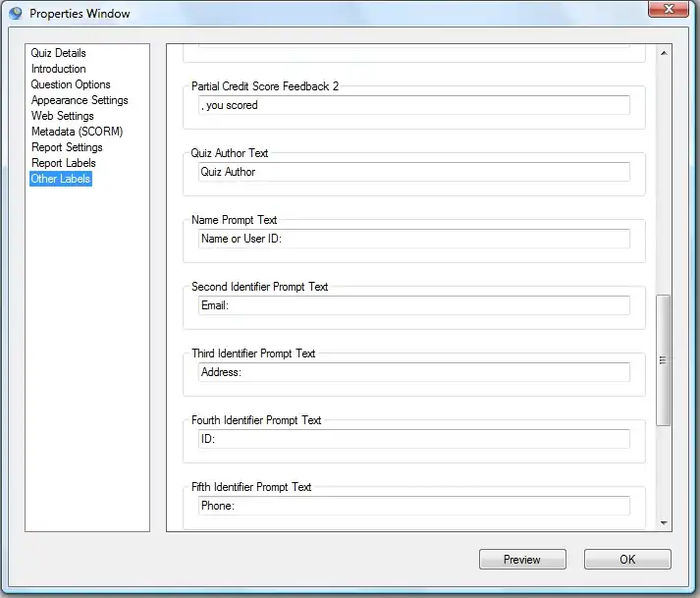The width and height of the screenshot is (700, 598).
Task: Click the vertical scrollbar thumb
Action: [663, 359]
